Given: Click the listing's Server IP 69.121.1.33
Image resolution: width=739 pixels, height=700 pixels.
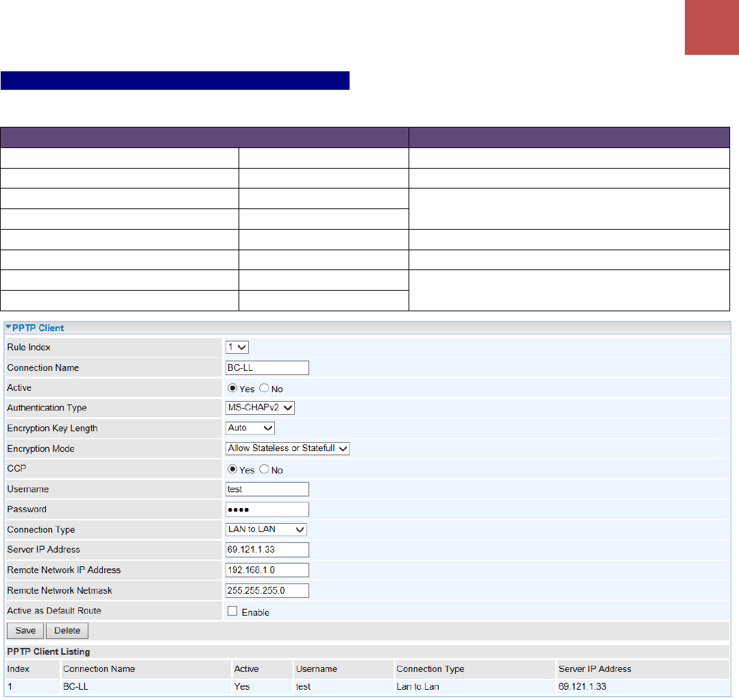Looking at the screenshot, I should click(582, 687).
